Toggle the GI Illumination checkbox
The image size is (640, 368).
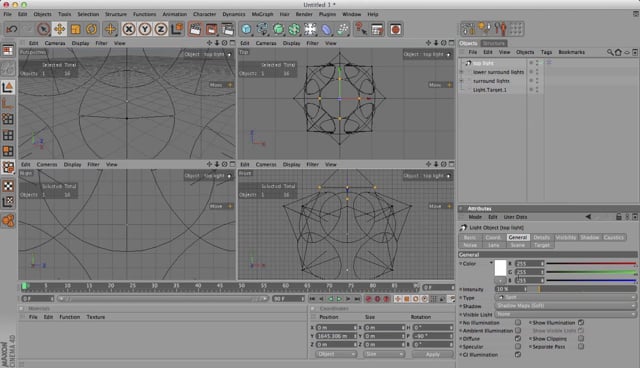[x=518, y=355]
